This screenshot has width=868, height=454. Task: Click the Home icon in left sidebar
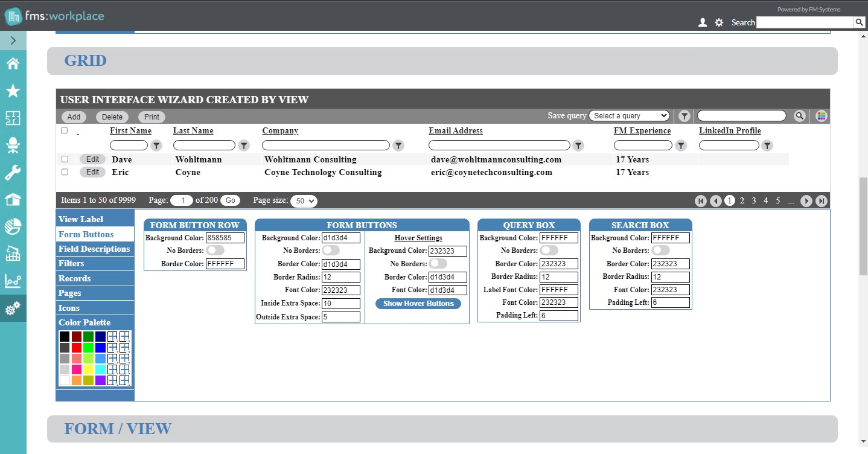coord(13,64)
